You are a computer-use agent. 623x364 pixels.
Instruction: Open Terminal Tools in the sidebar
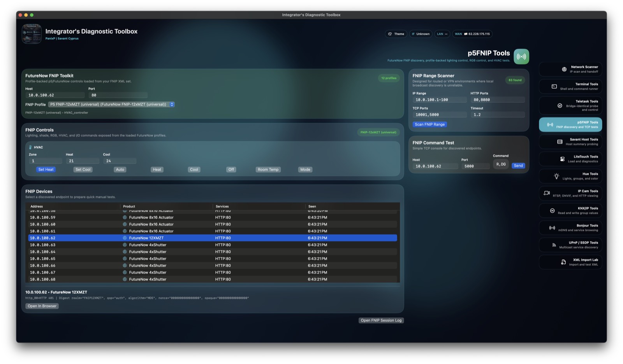tap(570, 86)
